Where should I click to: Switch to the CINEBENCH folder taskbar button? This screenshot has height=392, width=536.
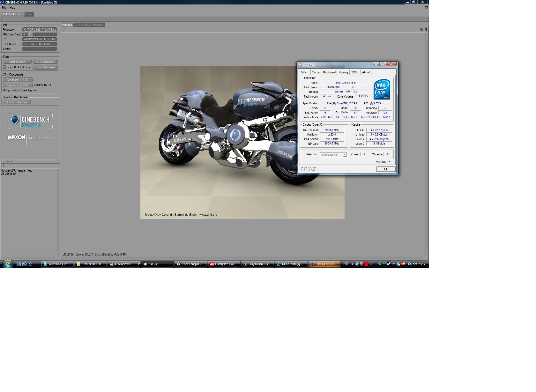90,264
